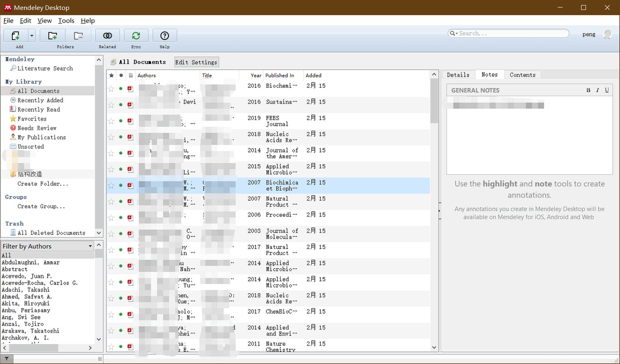The height and width of the screenshot is (364, 620).
Task: Open the Tools menu
Action: (x=66, y=20)
